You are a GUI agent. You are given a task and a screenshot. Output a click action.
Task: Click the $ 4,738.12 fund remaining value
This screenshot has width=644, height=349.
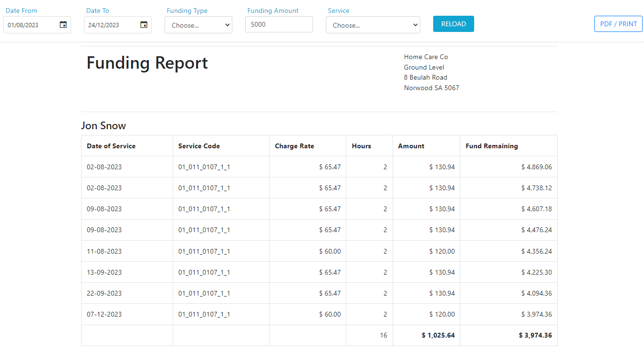point(537,188)
